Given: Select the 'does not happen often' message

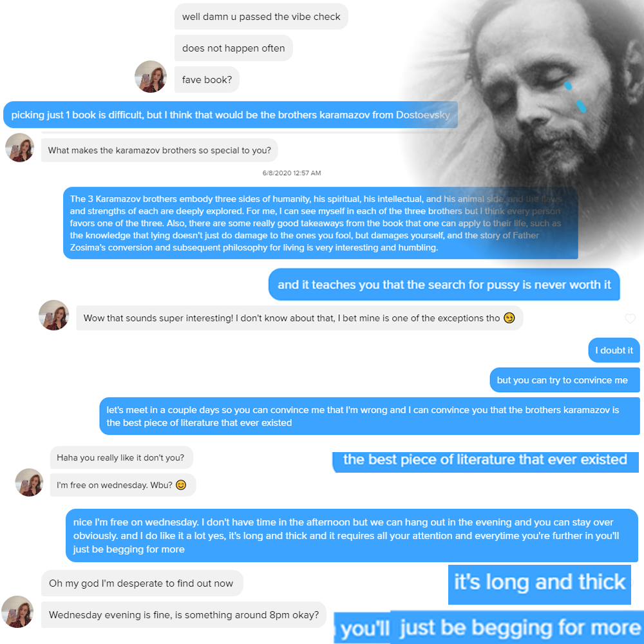Looking at the screenshot, I should click(233, 48).
